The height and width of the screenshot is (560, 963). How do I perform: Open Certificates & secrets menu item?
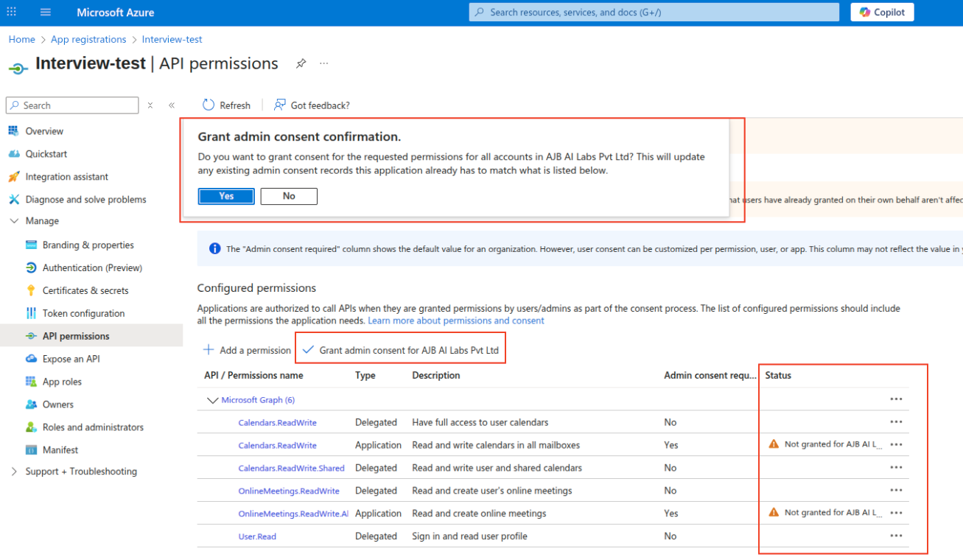[85, 290]
